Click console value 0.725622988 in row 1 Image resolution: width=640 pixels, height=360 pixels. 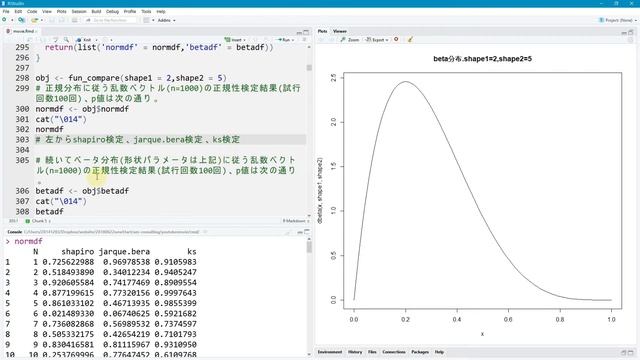(68, 262)
